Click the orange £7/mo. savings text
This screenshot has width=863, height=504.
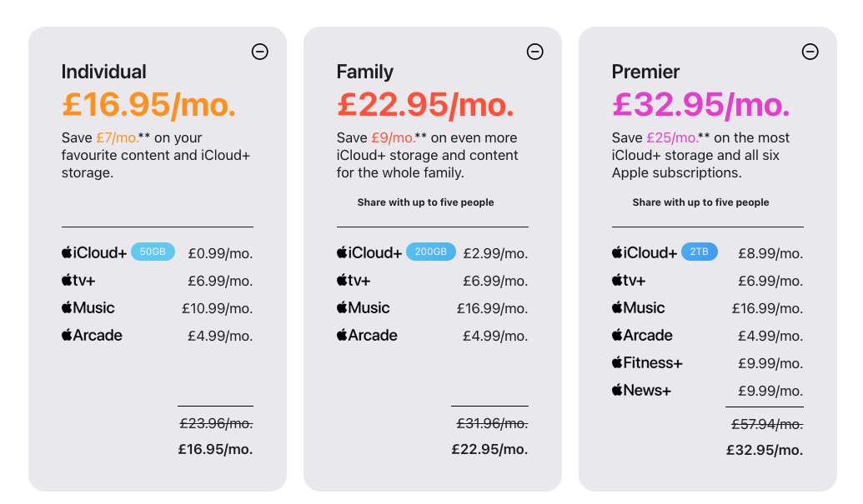(117, 137)
